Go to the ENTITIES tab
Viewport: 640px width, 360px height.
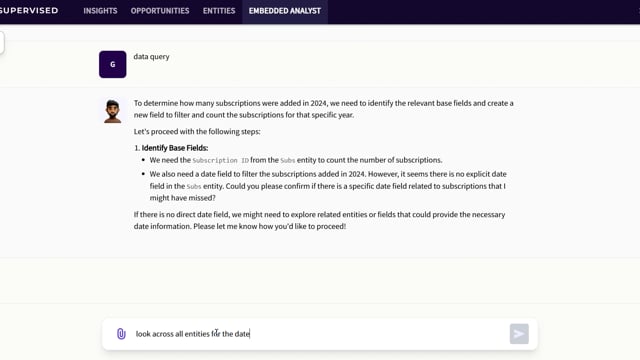coord(219,11)
